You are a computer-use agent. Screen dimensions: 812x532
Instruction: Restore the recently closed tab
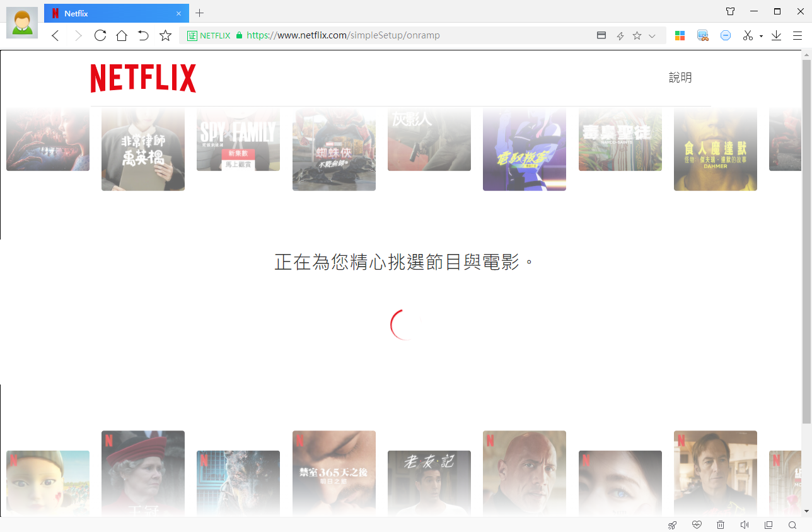pos(143,35)
